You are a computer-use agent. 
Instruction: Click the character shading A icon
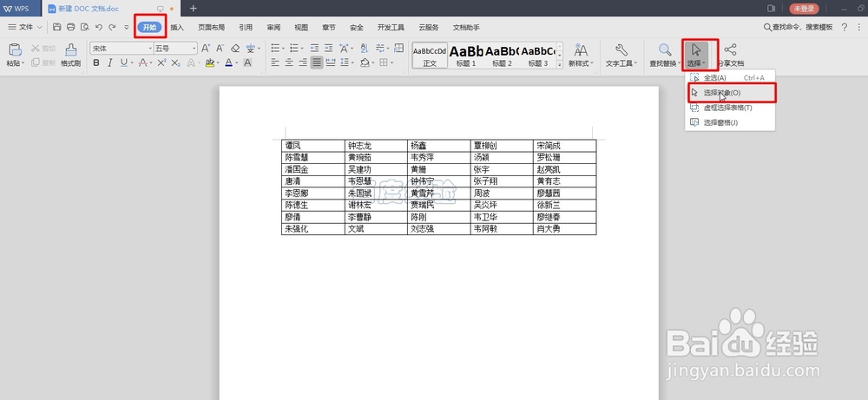(x=247, y=63)
